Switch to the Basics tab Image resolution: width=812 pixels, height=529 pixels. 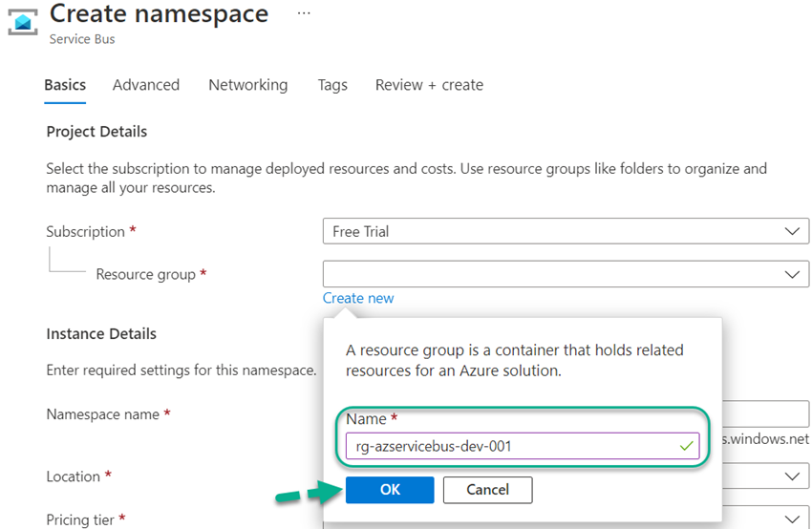pyautogui.click(x=65, y=85)
